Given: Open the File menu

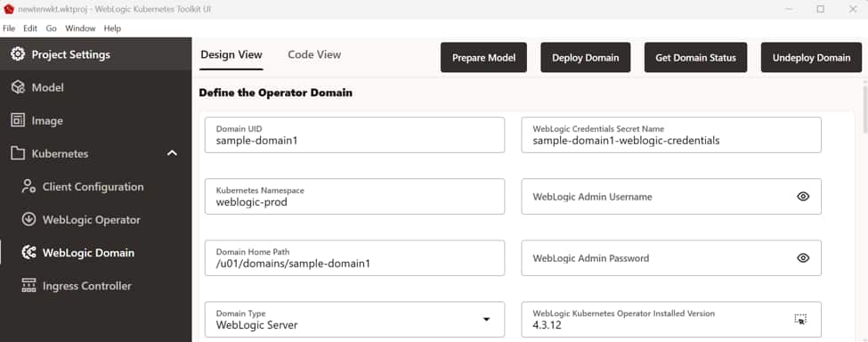Looking at the screenshot, I should click(x=9, y=28).
